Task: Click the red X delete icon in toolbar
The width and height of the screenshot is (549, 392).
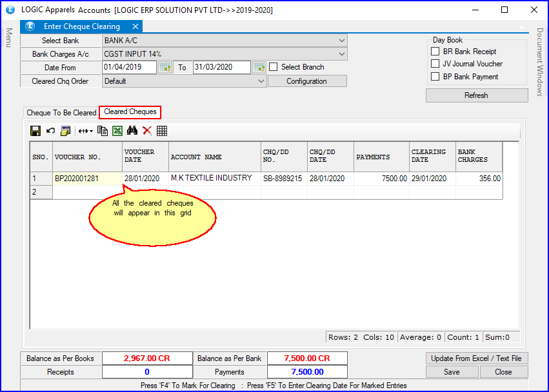Action: click(x=147, y=131)
